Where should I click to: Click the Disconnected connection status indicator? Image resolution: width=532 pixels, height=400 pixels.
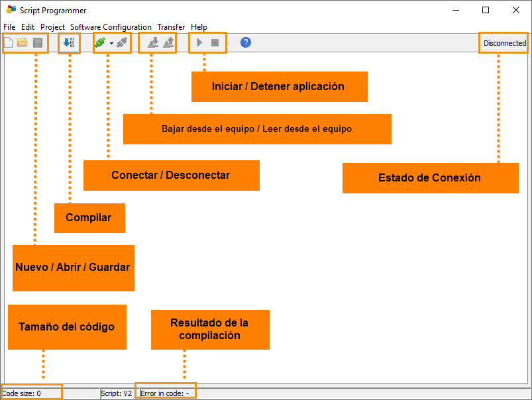click(504, 43)
